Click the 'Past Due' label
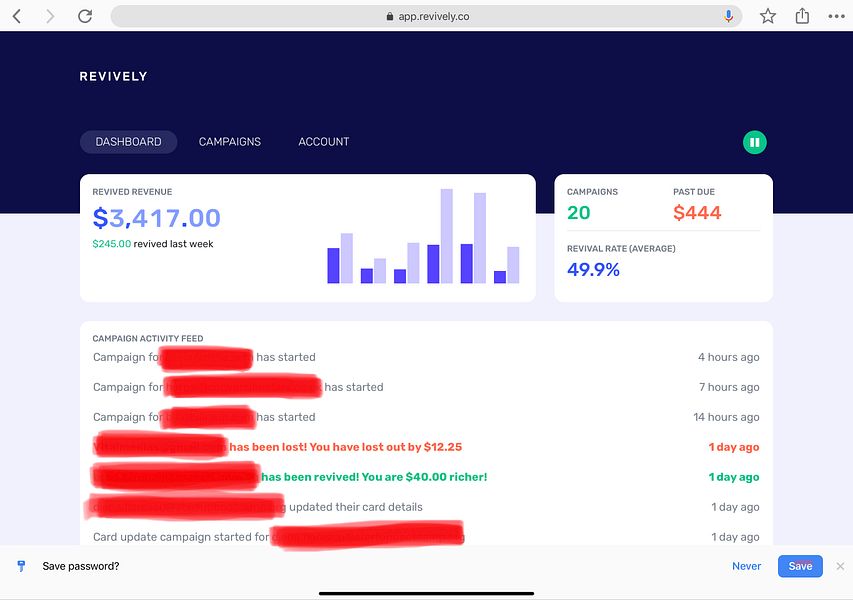This screenshot has width=853, height=600. tap(694, 192)
